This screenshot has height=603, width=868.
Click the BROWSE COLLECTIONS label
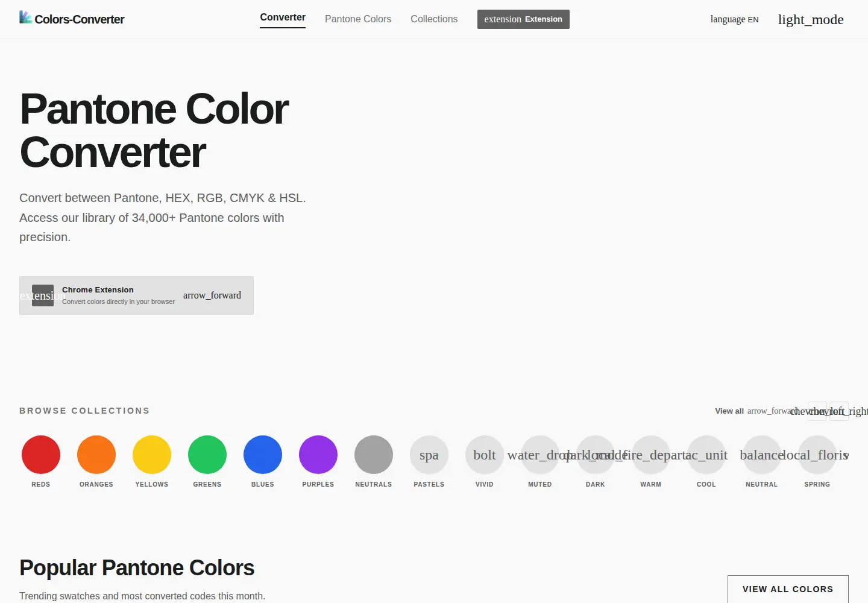click(x=84, y=411)
